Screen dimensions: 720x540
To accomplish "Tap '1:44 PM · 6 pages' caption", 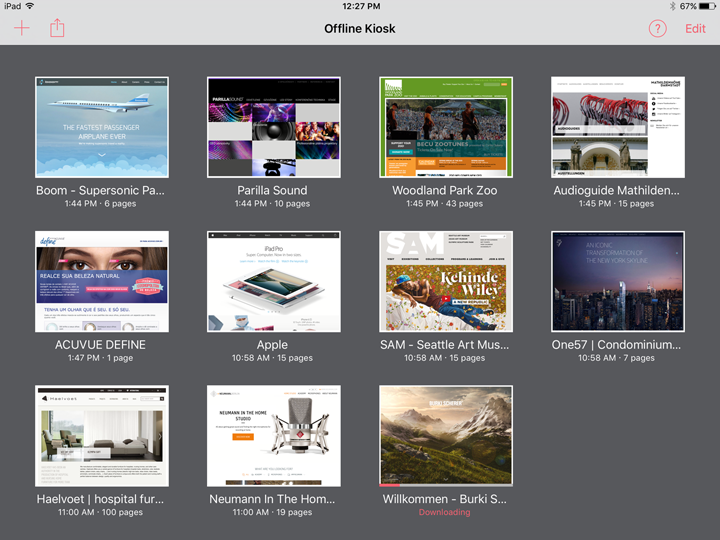I will pyautogui.click(x=100, y=203).
